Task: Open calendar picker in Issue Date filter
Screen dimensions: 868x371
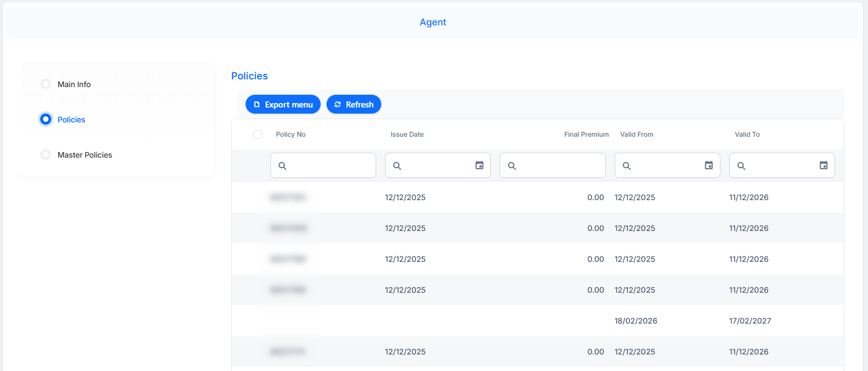Action: (x=480, y=165)
